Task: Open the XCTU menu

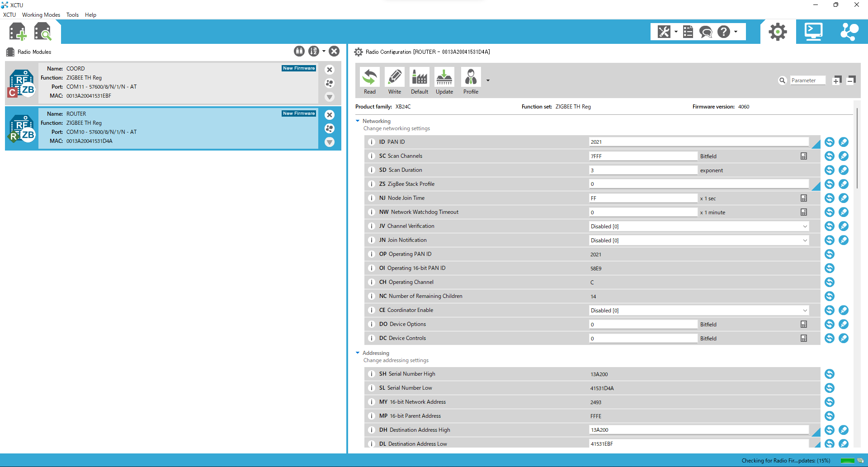Action: pyautogui.click(x=9, y=15)
